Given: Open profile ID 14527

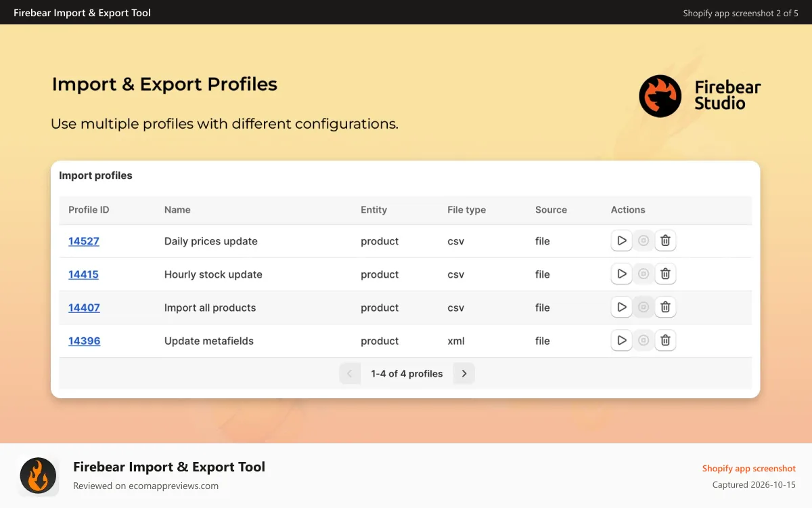Looking at the screenshot, I should [x=84, y=241].
